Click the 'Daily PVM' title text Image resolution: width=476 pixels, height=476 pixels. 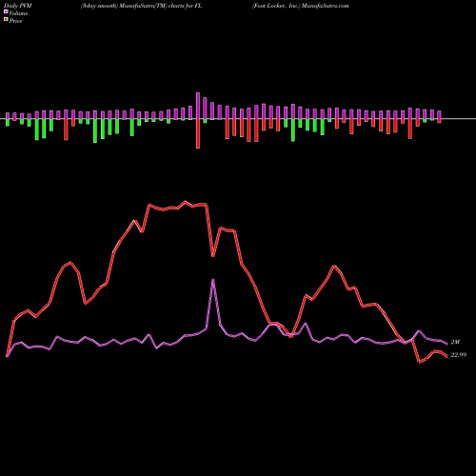18,6
